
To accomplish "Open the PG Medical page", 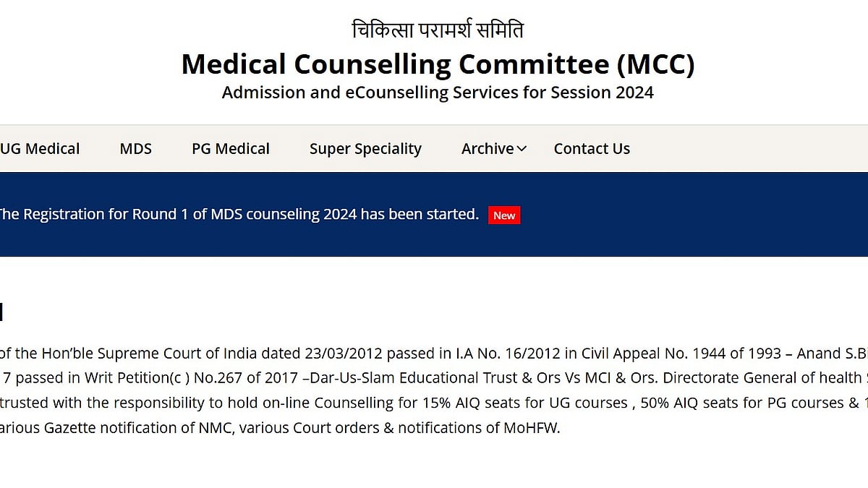I will pyautogui.click(x=230, y=149).
